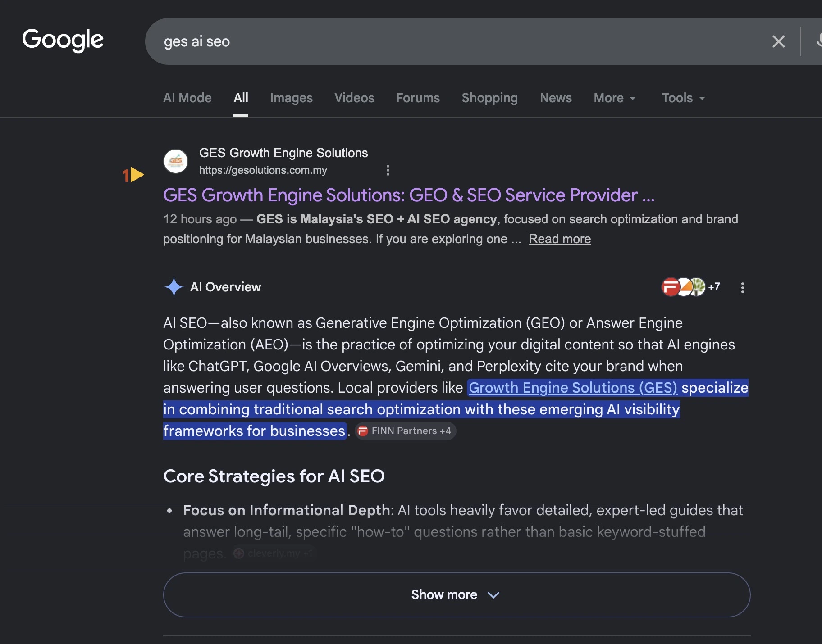This screenshot has width=822, height=644.
Task: Select the All tab
Action: click(x=241, y=98)
